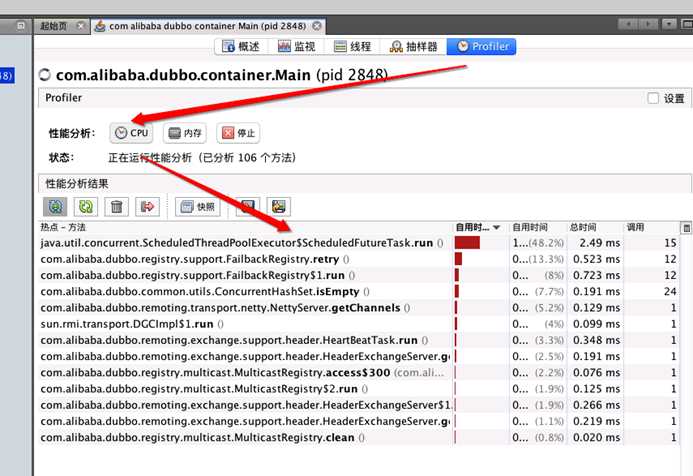Start memory profiling with the 内存 button

[185, 133]
